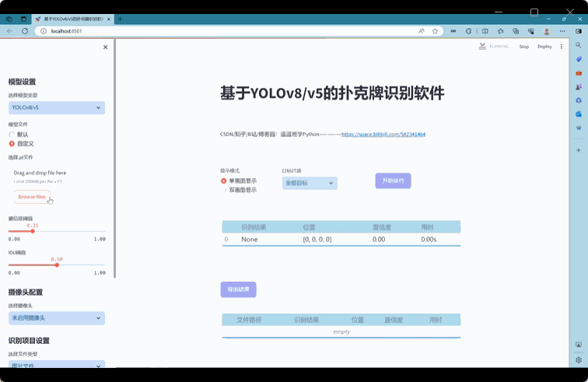Close the YOLOv8/v5 browser tab
The image size is (588, 382).
tap(109, 19)
